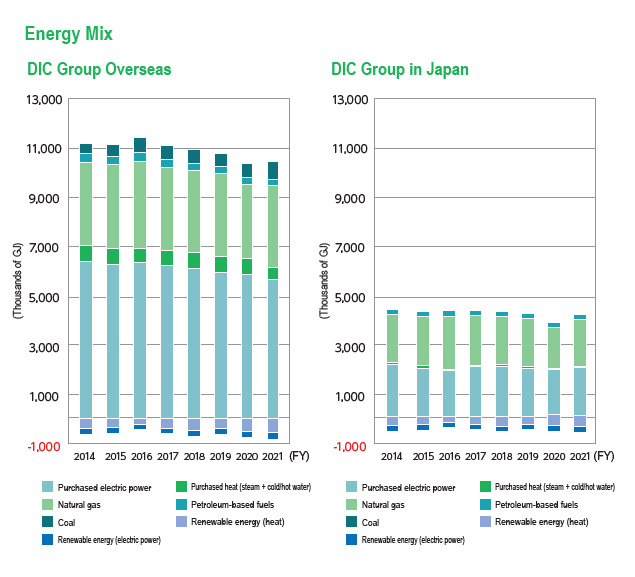Click the Overseas 2020 renewable heat bar segment
635x577 pixels.
(247, 425)
